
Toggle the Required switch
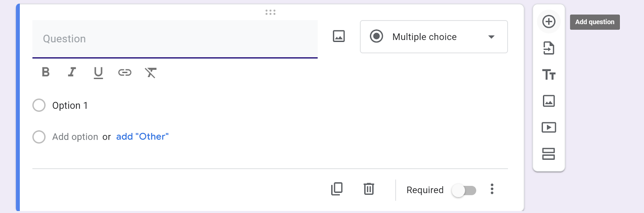(x=464, y=190)
